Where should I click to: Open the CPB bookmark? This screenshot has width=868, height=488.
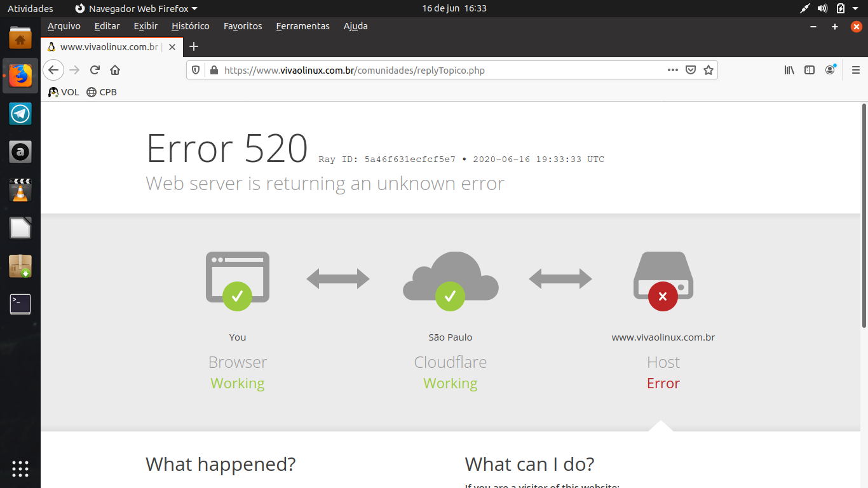click(102, 92)
